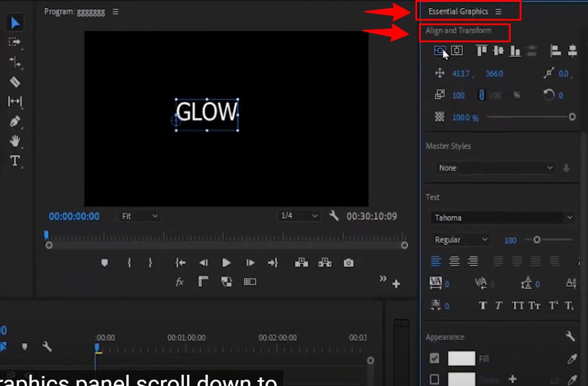Step forward one frame
The width and height of the screenshot is (588, 386).
click(x=250, y=263)
